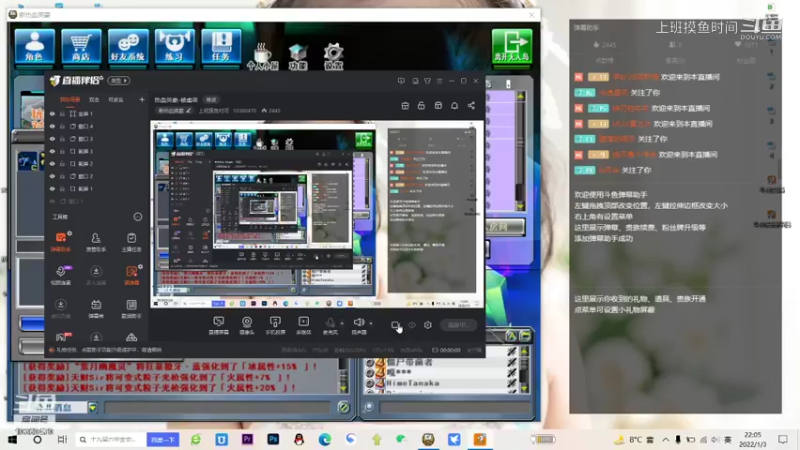
Task: Click the game chat input field
Action: [218, 407]
